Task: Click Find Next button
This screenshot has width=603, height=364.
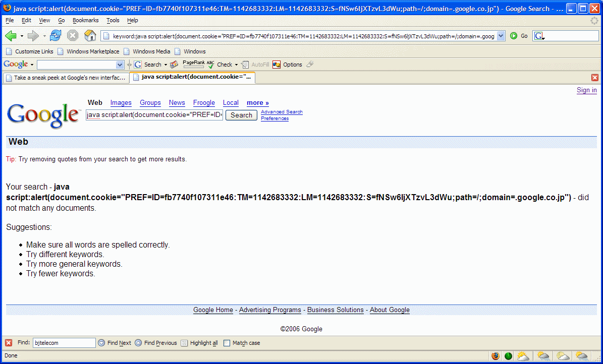Action: point(115,343)
